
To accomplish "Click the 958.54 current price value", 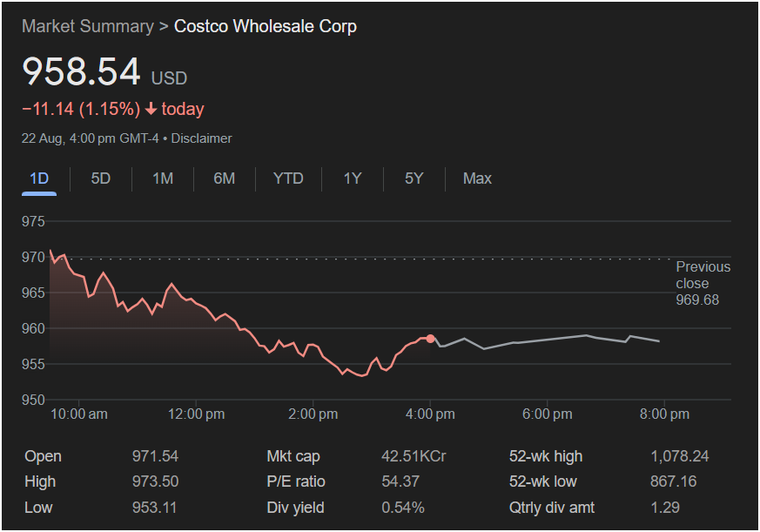I will (x=81, y=72).
